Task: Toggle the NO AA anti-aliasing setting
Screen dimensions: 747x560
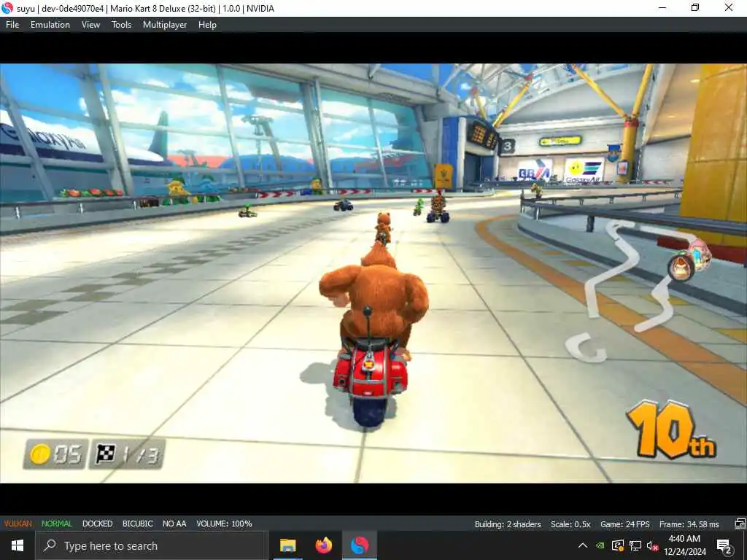Action: tap(174, 524)
